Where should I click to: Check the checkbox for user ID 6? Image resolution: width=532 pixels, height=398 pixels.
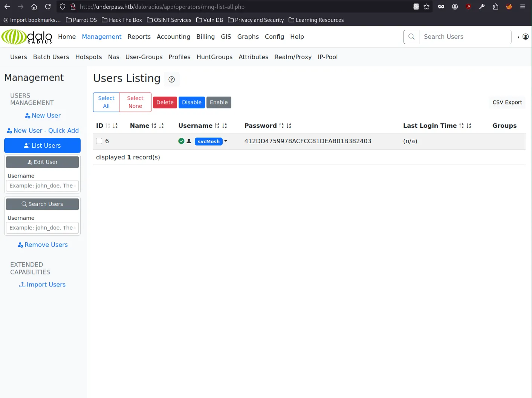click(x=99, y=141)
